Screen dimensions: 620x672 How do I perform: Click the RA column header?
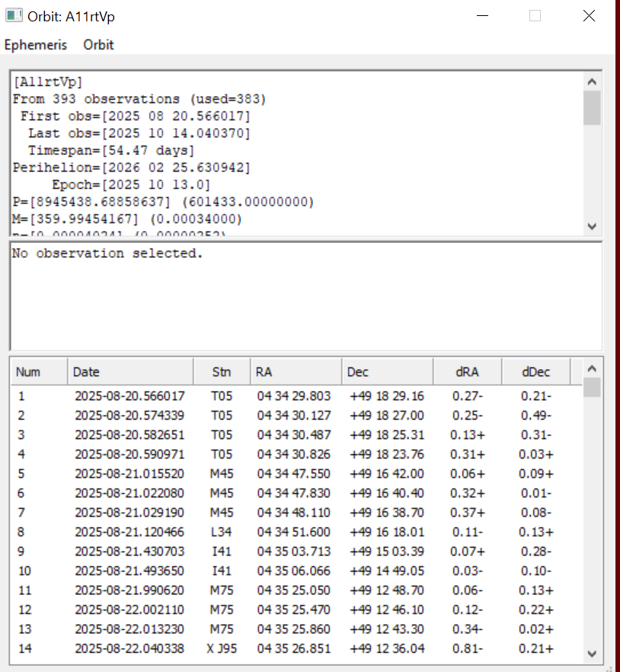pos(296,373)
